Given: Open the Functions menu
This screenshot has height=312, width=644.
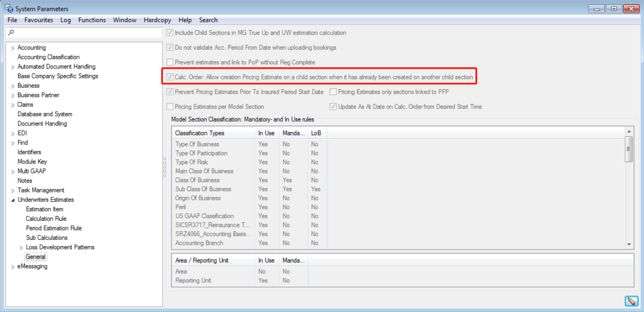Looking at the screenshot, I should pyautogui.click(x=92, y=20).
